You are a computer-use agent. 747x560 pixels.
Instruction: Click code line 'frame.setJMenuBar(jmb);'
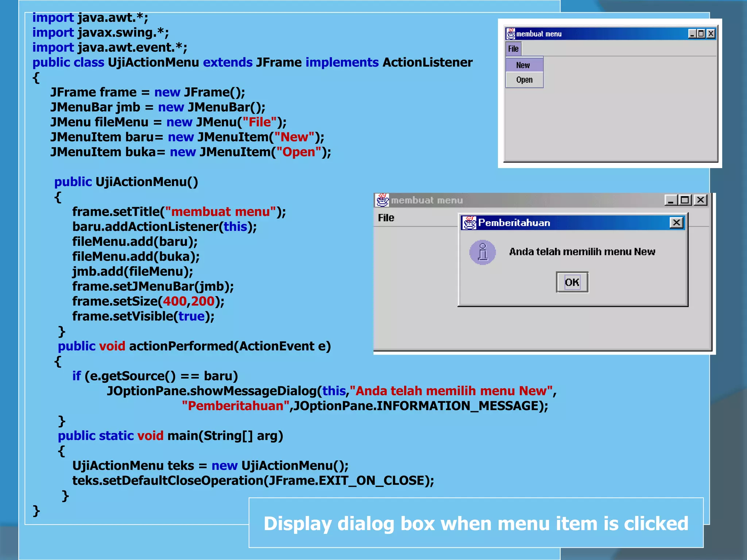pyautogui.click(x=153, y=287)
